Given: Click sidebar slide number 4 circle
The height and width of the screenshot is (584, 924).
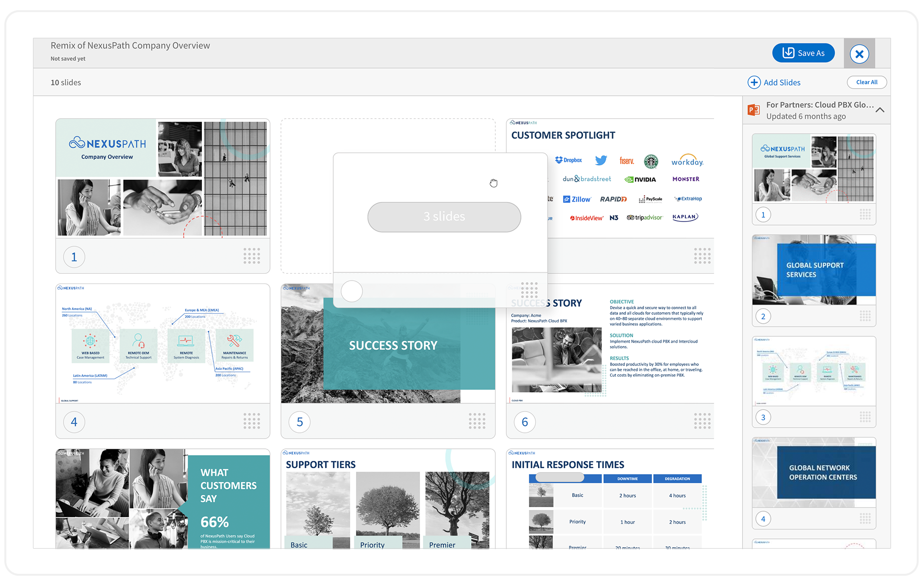Looking at the screenshot, I should coord(763,519).
